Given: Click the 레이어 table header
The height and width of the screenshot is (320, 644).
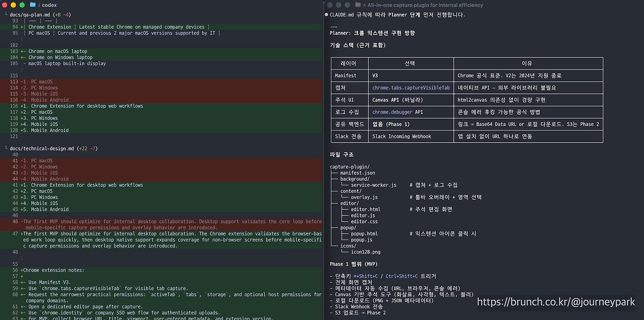Looking at the screenshot, I should pyautogui.click(x=349, y=63).
